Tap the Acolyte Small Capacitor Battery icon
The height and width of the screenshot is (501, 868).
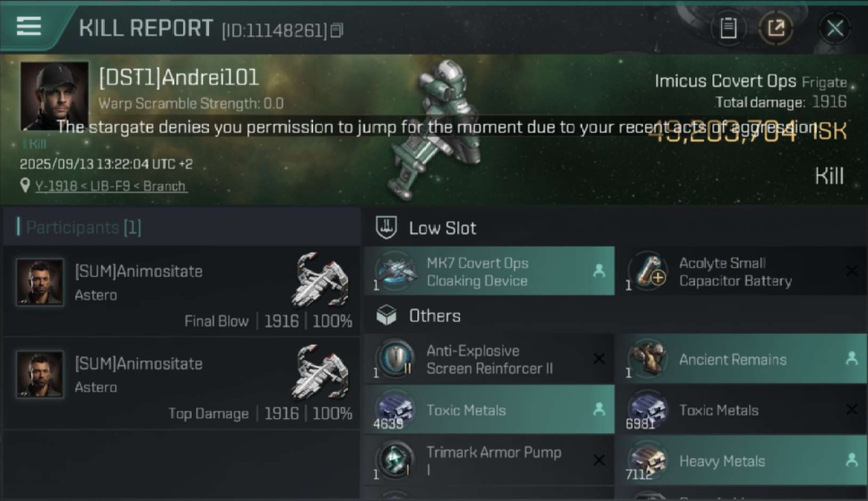pos(648,272)
